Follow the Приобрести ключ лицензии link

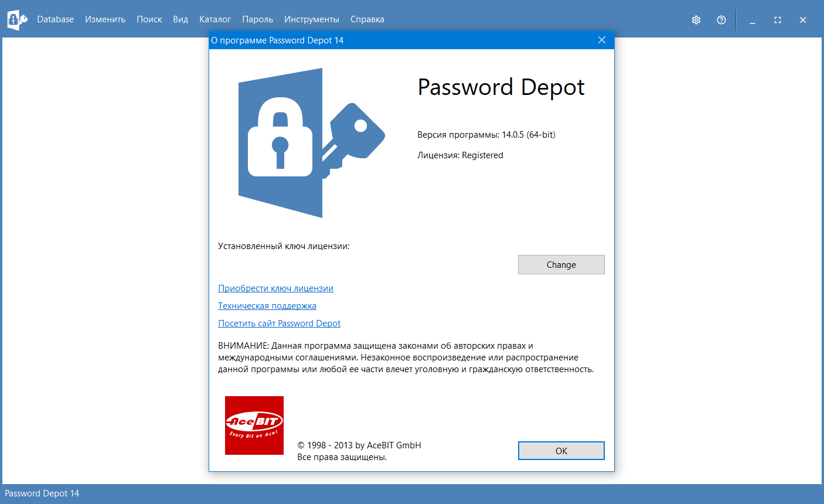(275, 288)
